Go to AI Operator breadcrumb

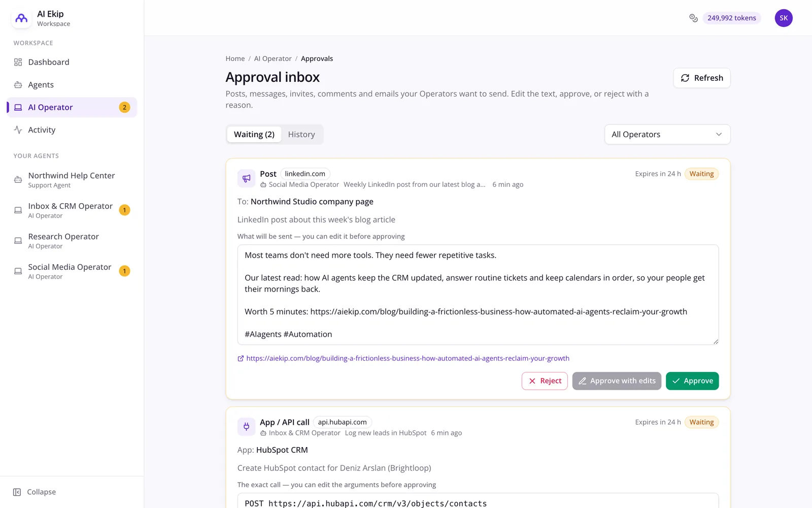pyautogui.click(x=273, y=59)
